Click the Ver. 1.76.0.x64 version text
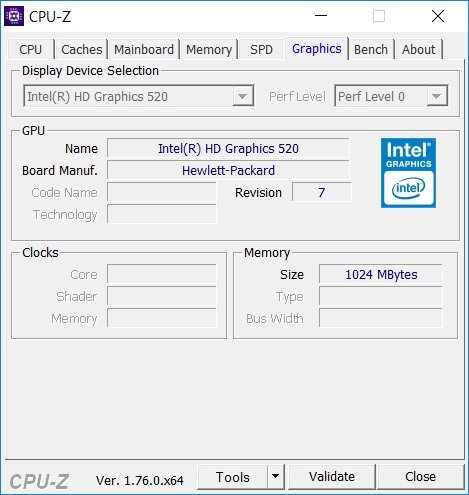The image size is (469, 495). click(140, 481)
